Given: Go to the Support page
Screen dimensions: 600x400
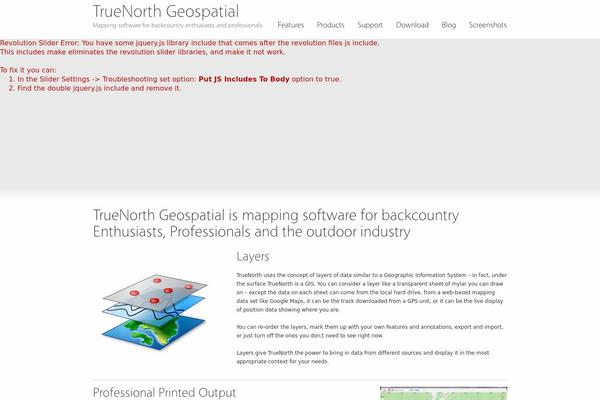Looking at the screenshot, I should coord(370,25).
